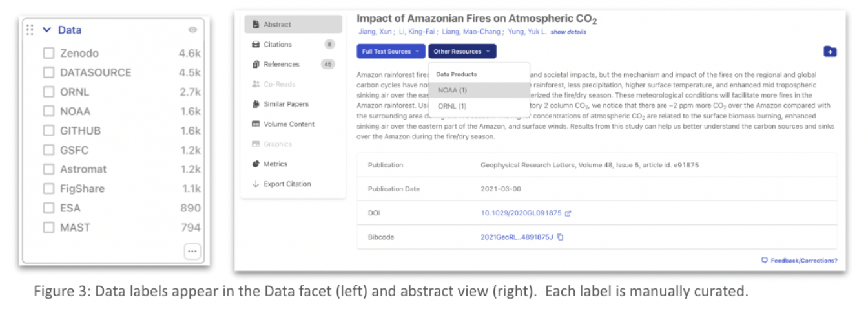Open the DOI external link icon
Image resolution: width=868 pixels, height=313 pixels.
[568, 213]
